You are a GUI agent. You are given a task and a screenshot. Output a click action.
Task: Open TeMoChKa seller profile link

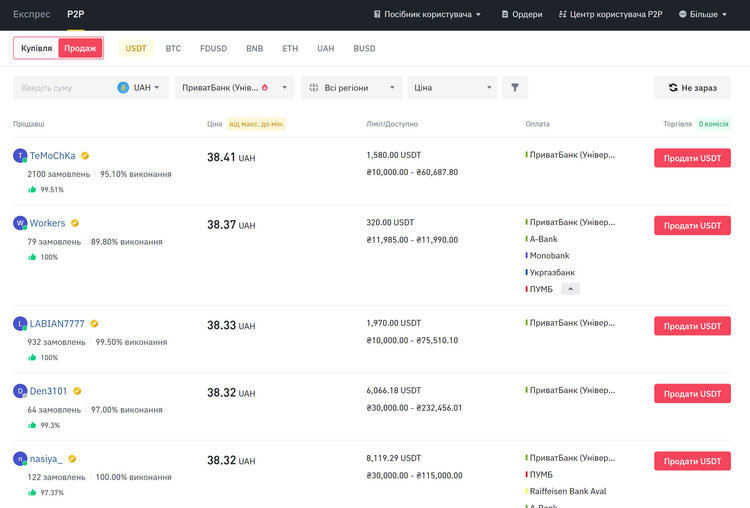click(53, 155)
